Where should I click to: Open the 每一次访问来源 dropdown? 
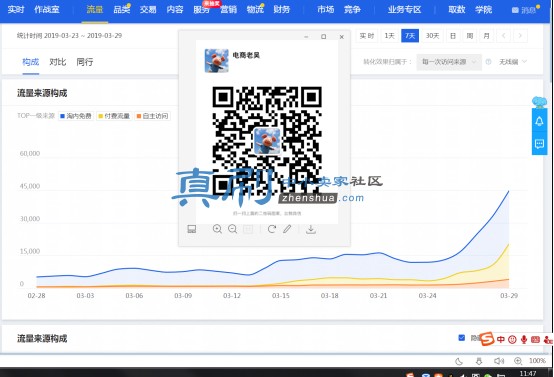[x=449, y=62]
